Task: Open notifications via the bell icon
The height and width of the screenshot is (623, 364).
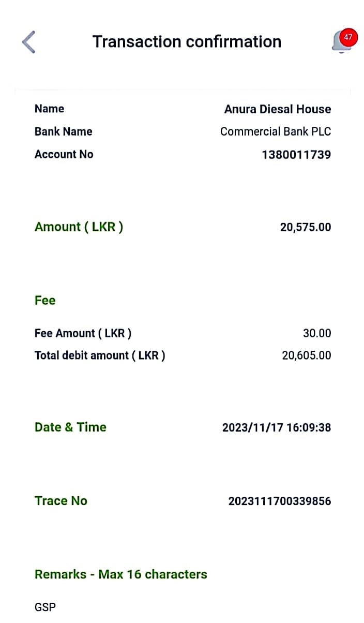Action: click(342, 41)
